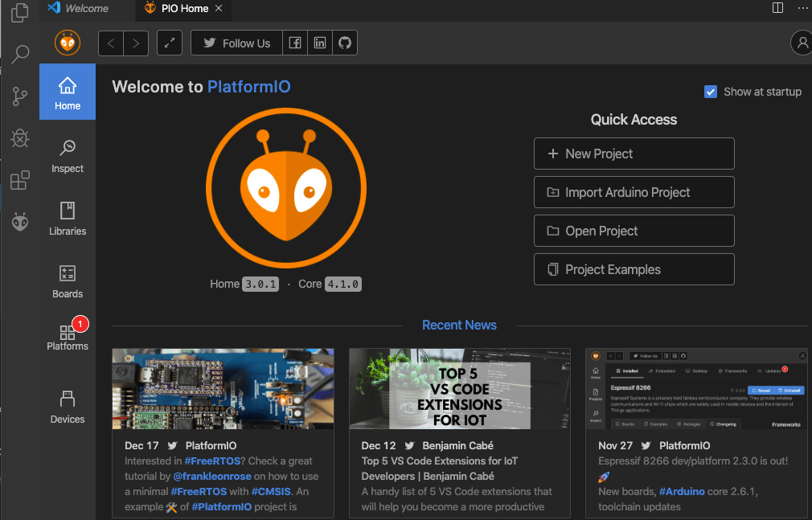Go back with the left arrow button
The image size is (812, 520).
[x=111, y=43]
